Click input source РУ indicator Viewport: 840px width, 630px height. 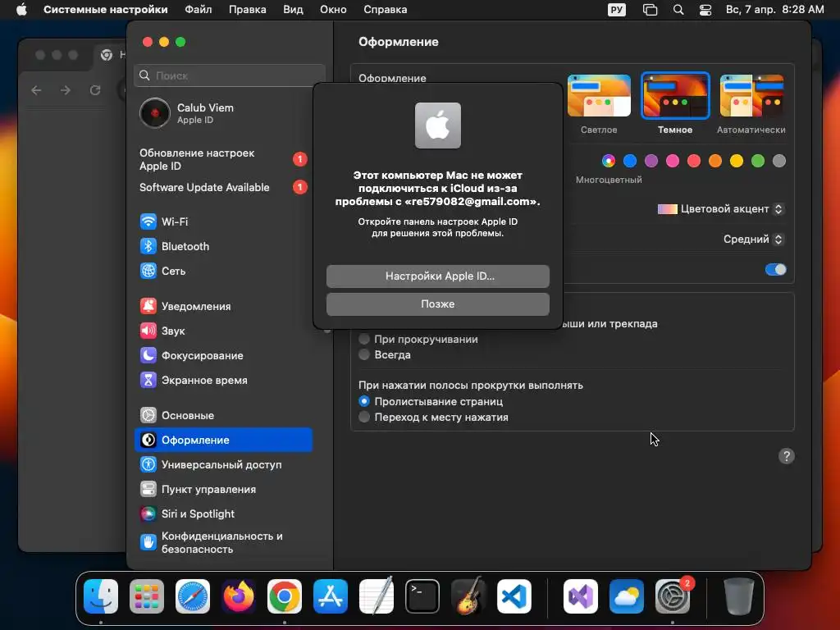click(x=617, y=10)
